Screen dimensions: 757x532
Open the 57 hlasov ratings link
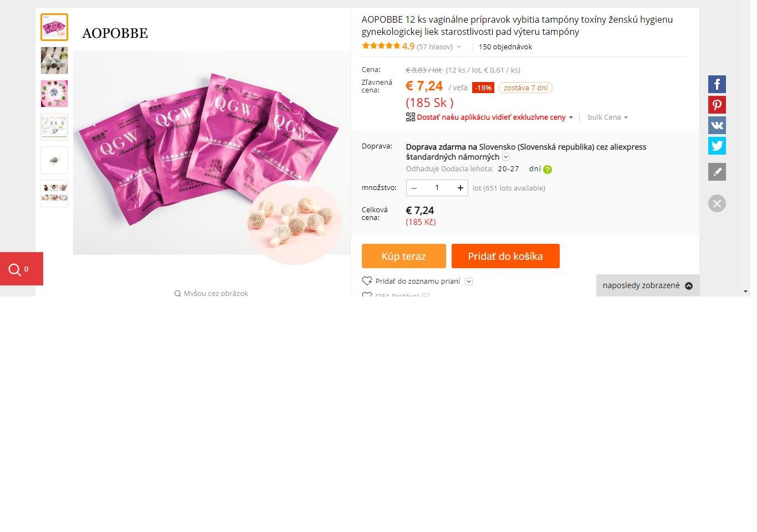point(434,47)
